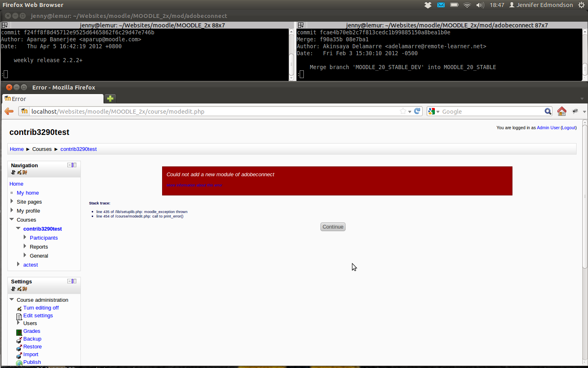Click the 18:47 clock in top panel
This screenshot has height=368, width=588.
497,5
